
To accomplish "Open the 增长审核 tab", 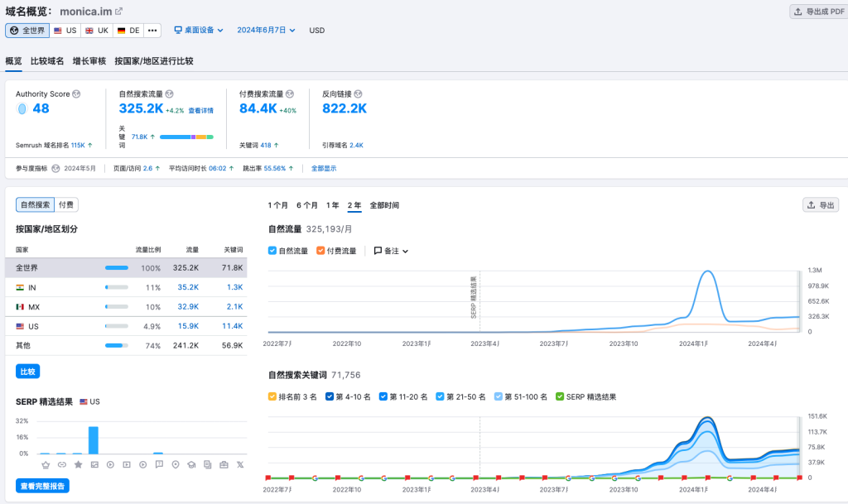I will pos(89,61).
